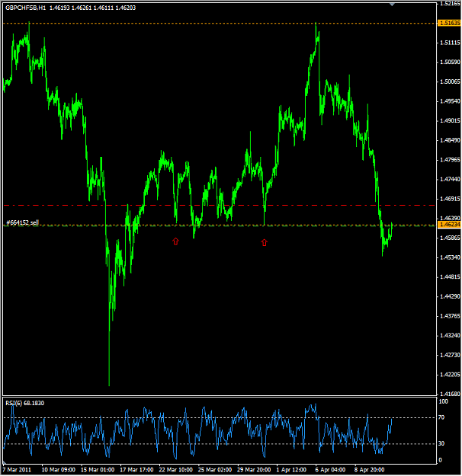This screenshot has width=462, height=476.
Task: Click the RSI(6) 68.1830 indicator label
Action: [x=25, y=403]
